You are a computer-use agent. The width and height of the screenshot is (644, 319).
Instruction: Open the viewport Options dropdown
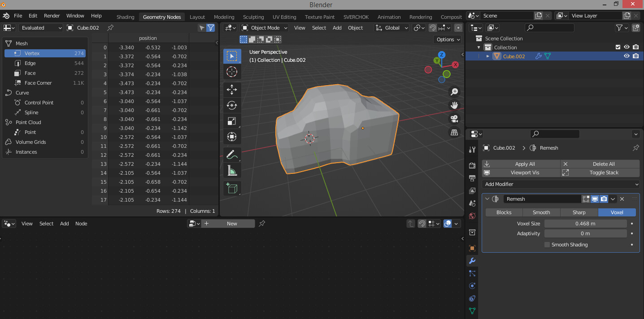(448, 39)
